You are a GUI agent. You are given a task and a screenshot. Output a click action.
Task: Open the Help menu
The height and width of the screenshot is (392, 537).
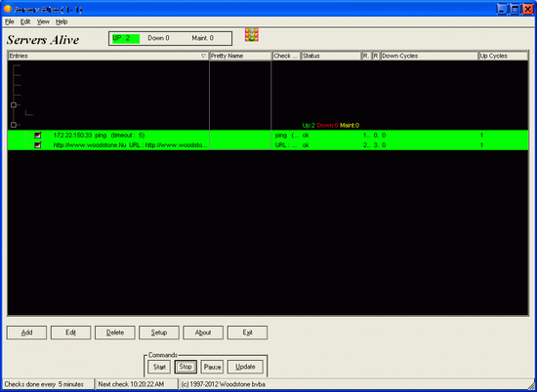[62, 21]
